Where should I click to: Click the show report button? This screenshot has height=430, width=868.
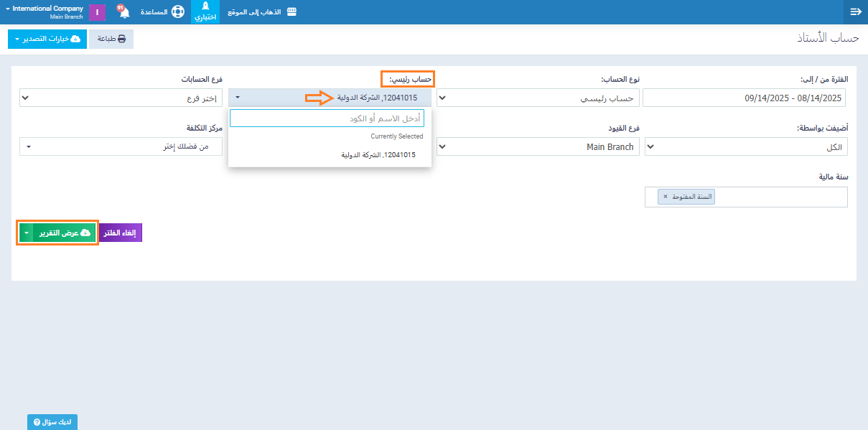65,233
